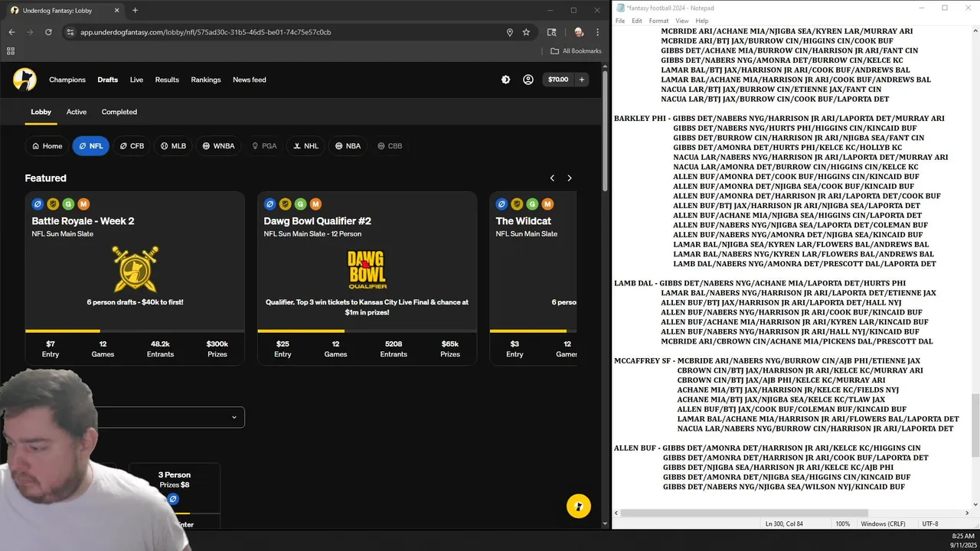Close the Underdog Fantasy Lobby tab
This screenshot has width=980, height=551.
(117, 11)
